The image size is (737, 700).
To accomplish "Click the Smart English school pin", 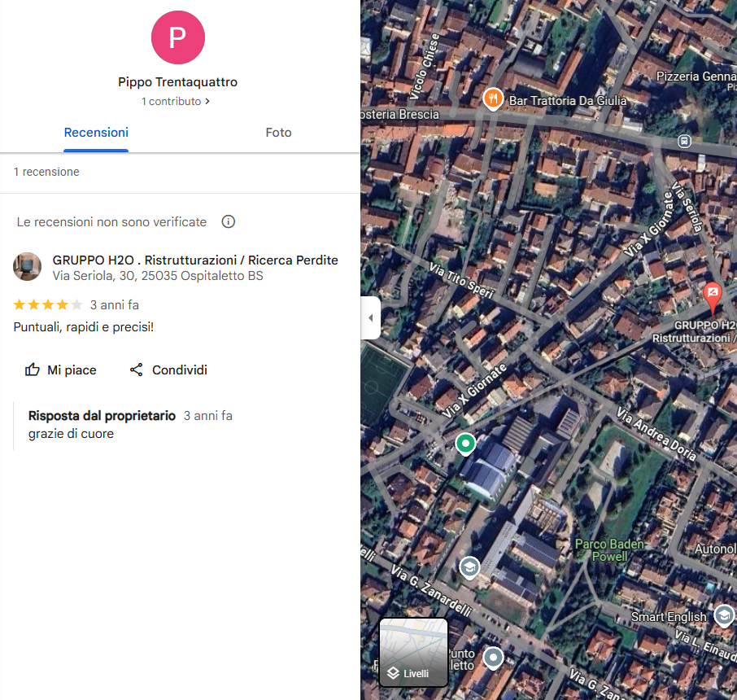I will [724, 615].
